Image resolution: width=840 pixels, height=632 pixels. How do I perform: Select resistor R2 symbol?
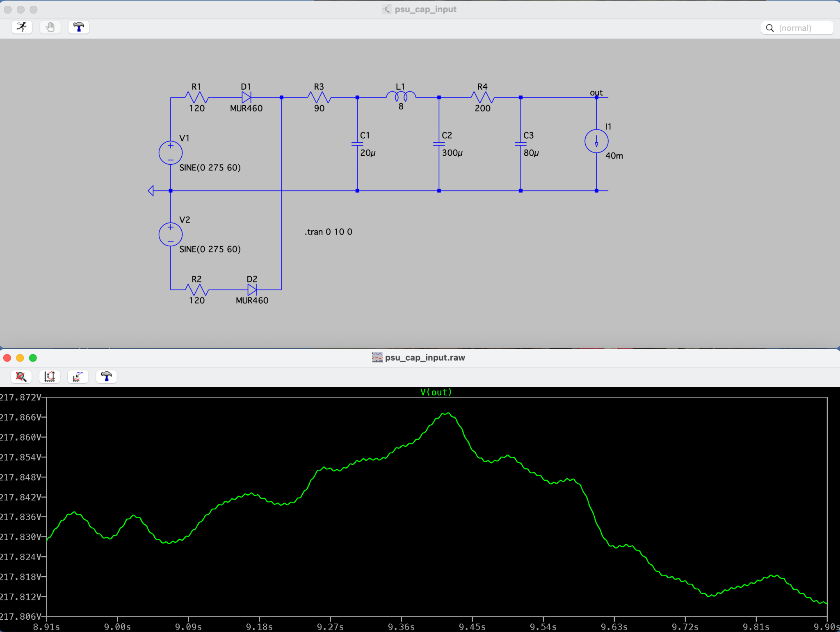[197, 290]
